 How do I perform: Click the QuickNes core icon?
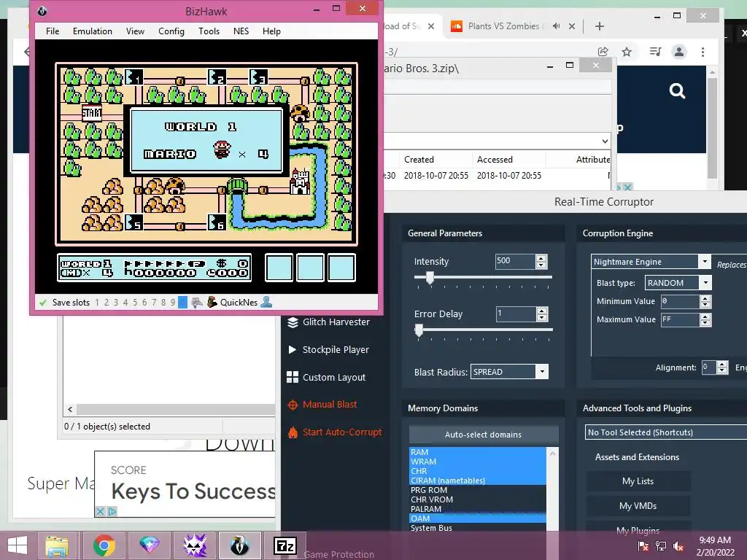point(212,302)
